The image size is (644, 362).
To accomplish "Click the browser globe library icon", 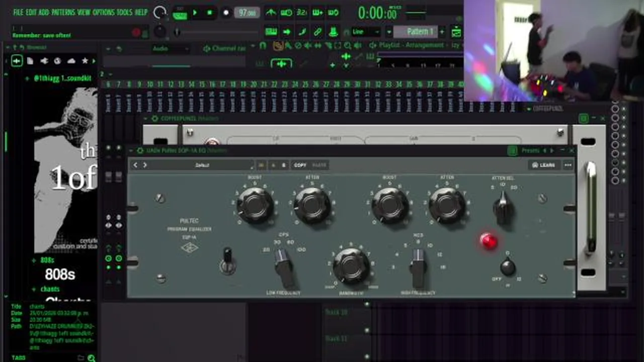I will click(57, 61).
